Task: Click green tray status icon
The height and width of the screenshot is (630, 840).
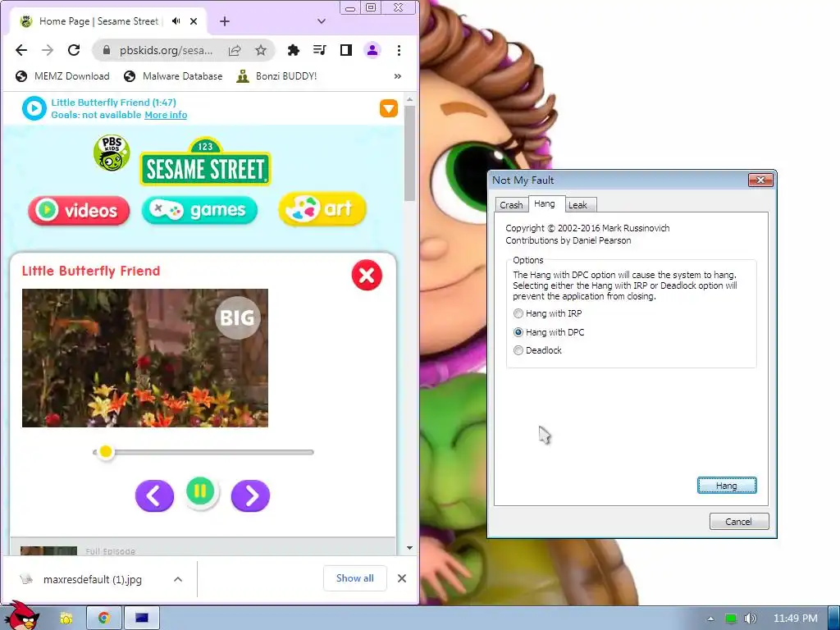Action: pos(730,619)
